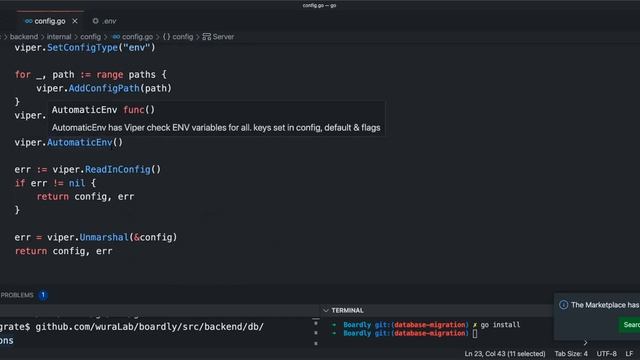640x360 pixels.
Task: Change Tab Size: 4 setting
Action: click(x=571, y=354)
